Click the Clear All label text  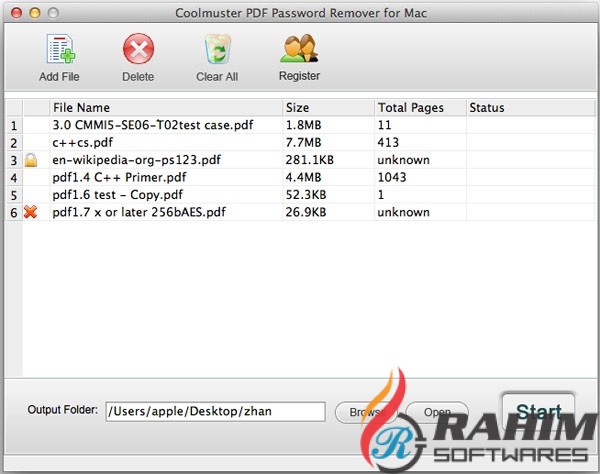(217, 77)
